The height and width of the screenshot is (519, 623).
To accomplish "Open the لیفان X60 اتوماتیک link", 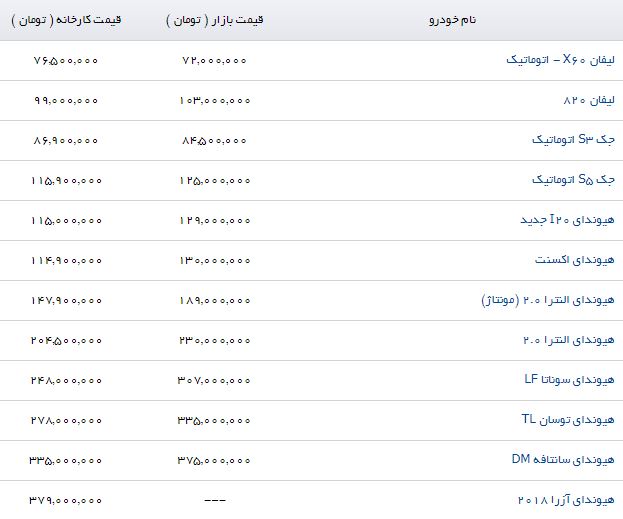I will click(x=560, y=60).
